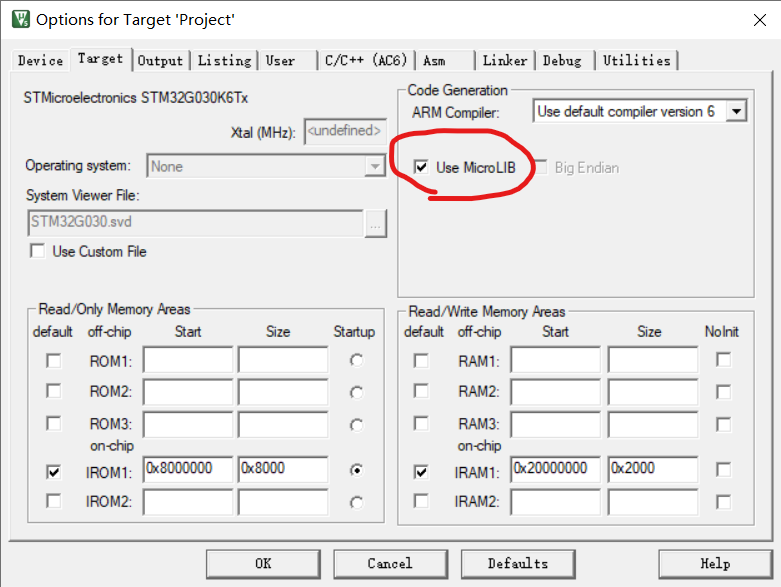Open the ARM Compiler version dropdown

point(736,111)
